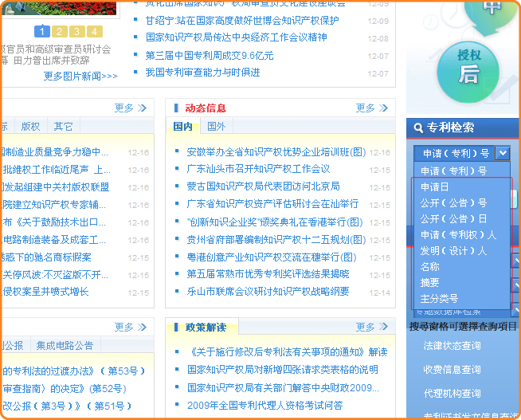Click 更多 arrow in 动态信息 section

click(372, 108)
